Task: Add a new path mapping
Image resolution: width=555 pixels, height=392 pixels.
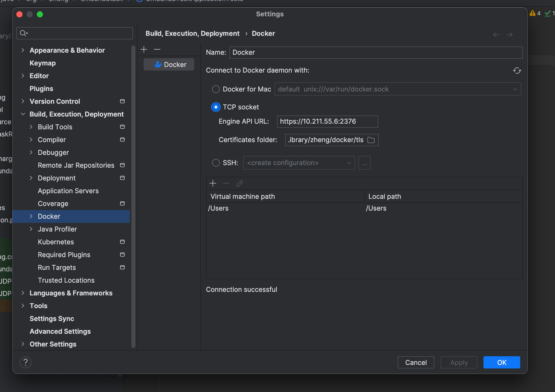Action: tap(213, 183)
